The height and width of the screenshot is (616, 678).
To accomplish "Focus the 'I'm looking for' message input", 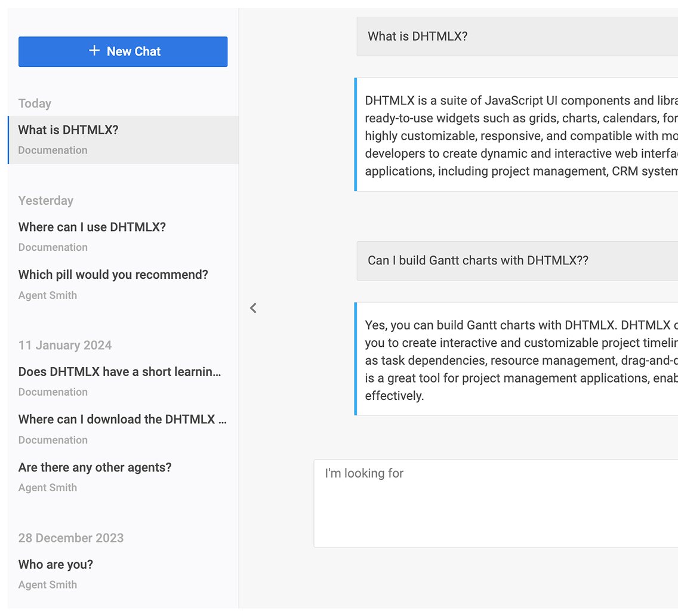I will click(495, 504).
